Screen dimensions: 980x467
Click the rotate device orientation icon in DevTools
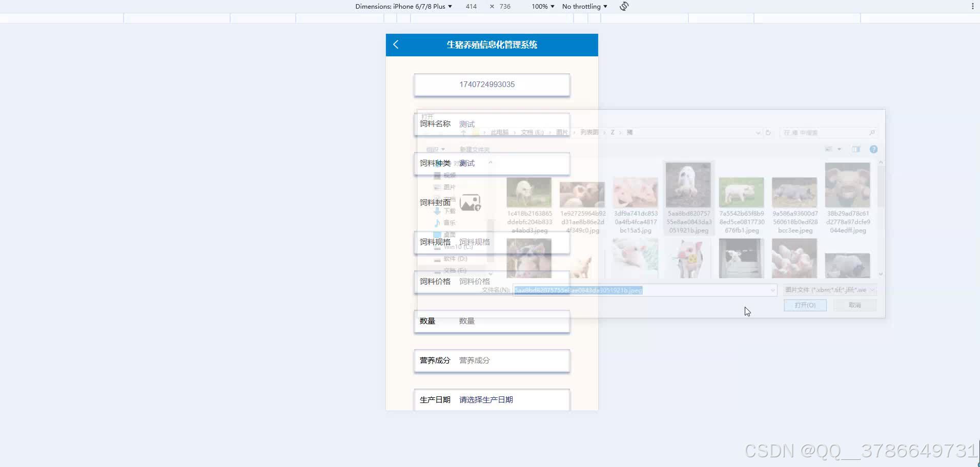pos(623,6)
